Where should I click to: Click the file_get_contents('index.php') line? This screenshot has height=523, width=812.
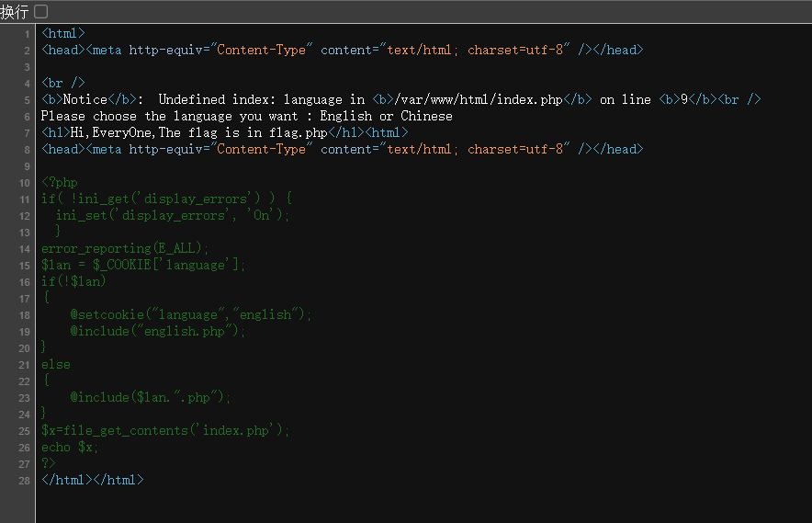tap(165, 431)
